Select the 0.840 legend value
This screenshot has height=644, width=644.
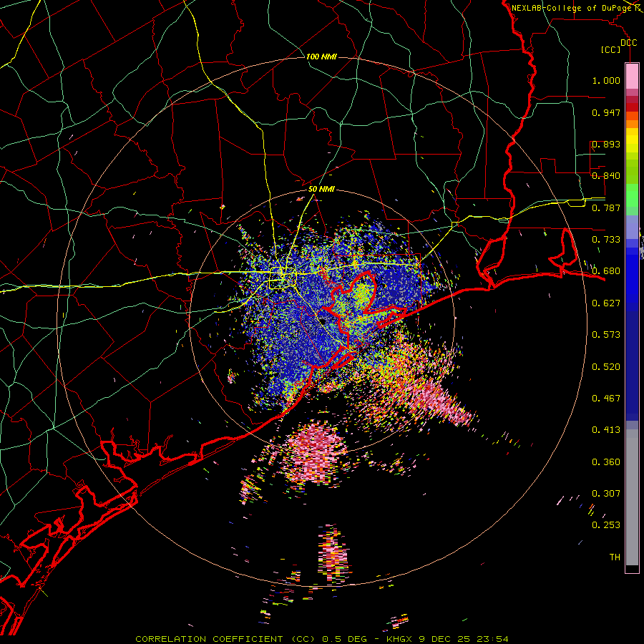point(606,176)
